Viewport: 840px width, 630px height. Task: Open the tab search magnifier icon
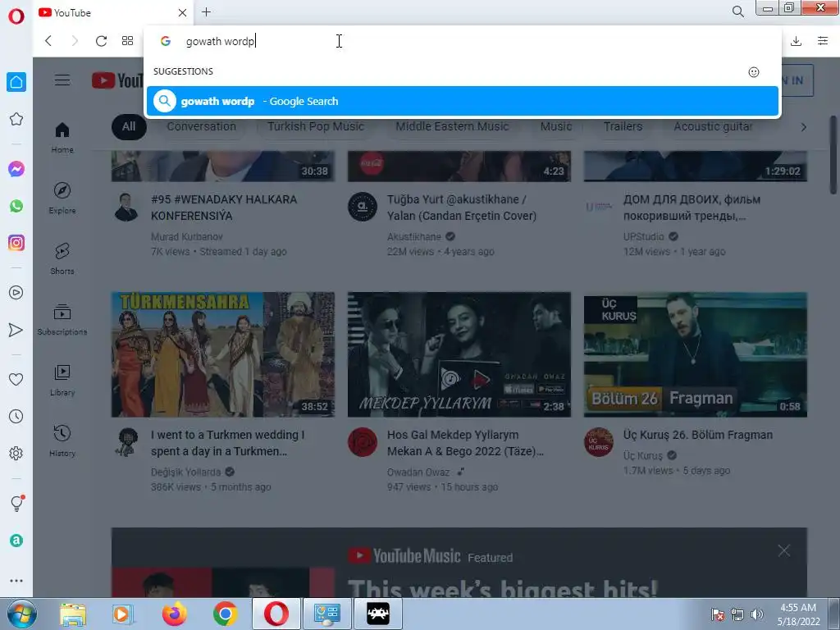click(737, 11)
